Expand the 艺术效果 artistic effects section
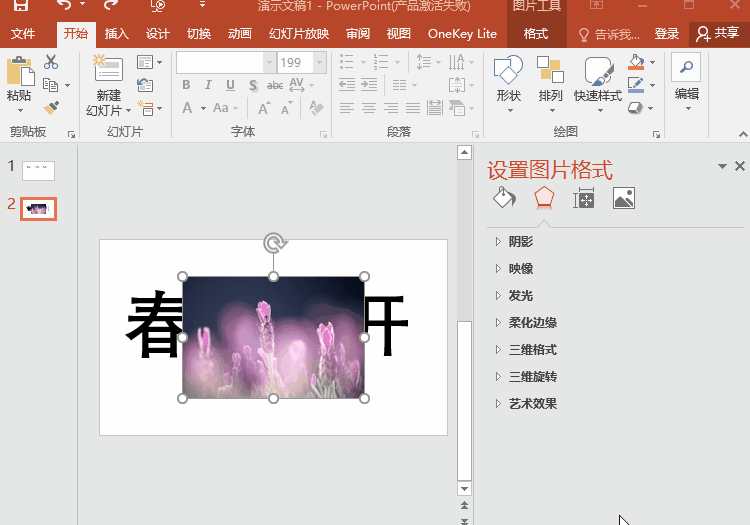This screenshot has height=525, width=750. point(532,404)
